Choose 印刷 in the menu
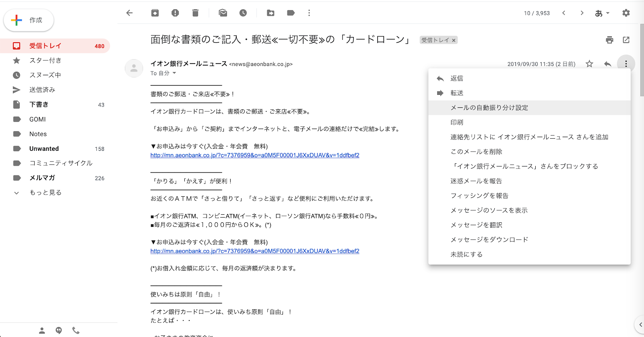Viewport: 644px width, 337px height. point(529,122)
